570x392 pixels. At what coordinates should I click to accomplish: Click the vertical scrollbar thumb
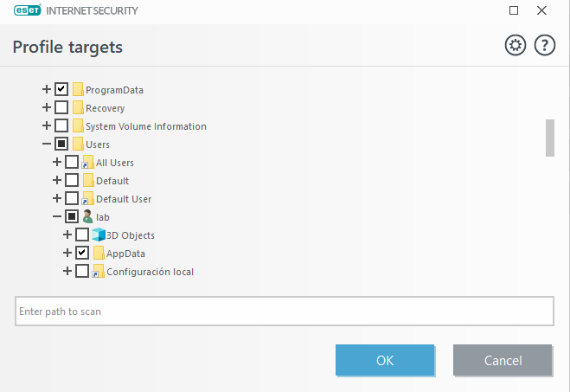pyautogui.click(x=549, y=138)
